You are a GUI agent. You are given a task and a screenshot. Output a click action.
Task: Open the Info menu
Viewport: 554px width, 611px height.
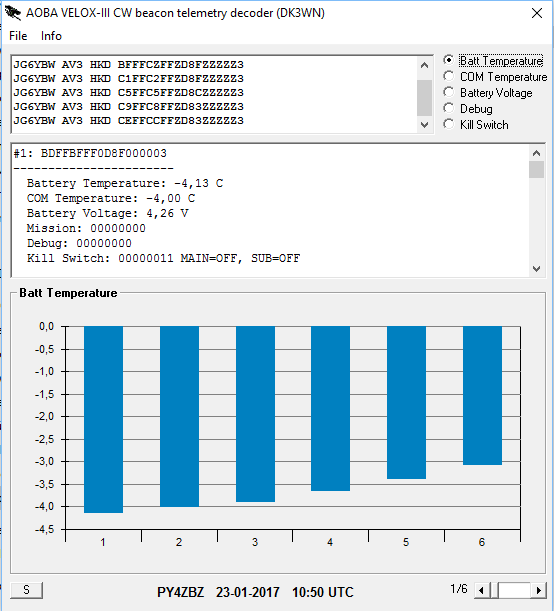[51, 36]
